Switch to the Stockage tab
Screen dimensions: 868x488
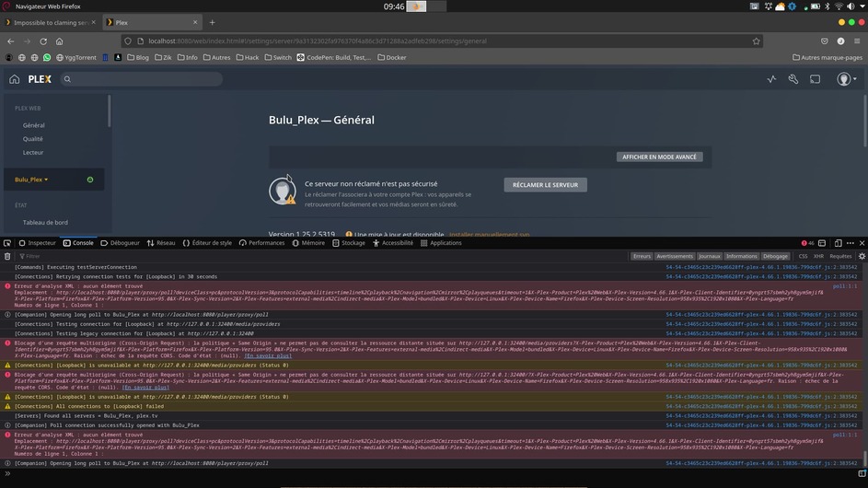click(349, 242)
